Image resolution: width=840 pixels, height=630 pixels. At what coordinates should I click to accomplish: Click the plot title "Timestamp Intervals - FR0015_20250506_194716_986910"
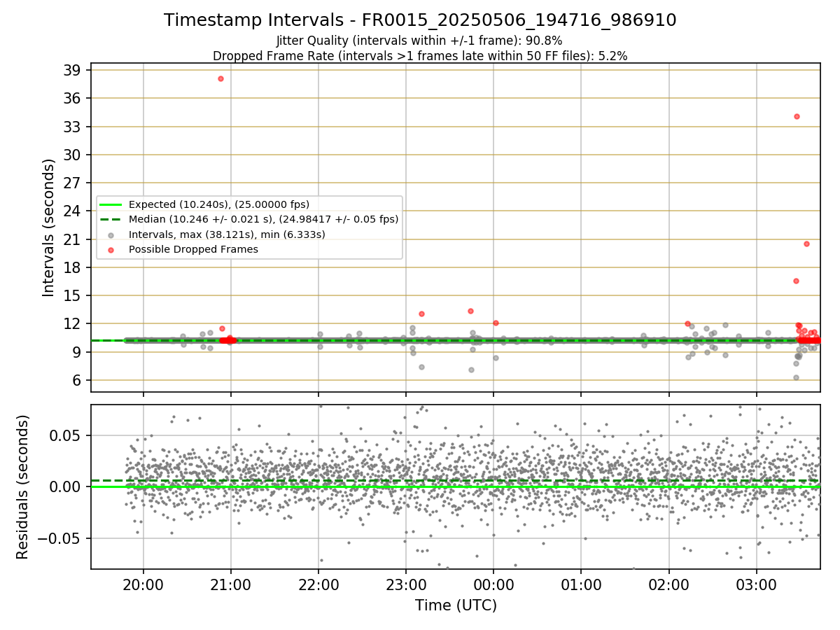pos(420,20)
